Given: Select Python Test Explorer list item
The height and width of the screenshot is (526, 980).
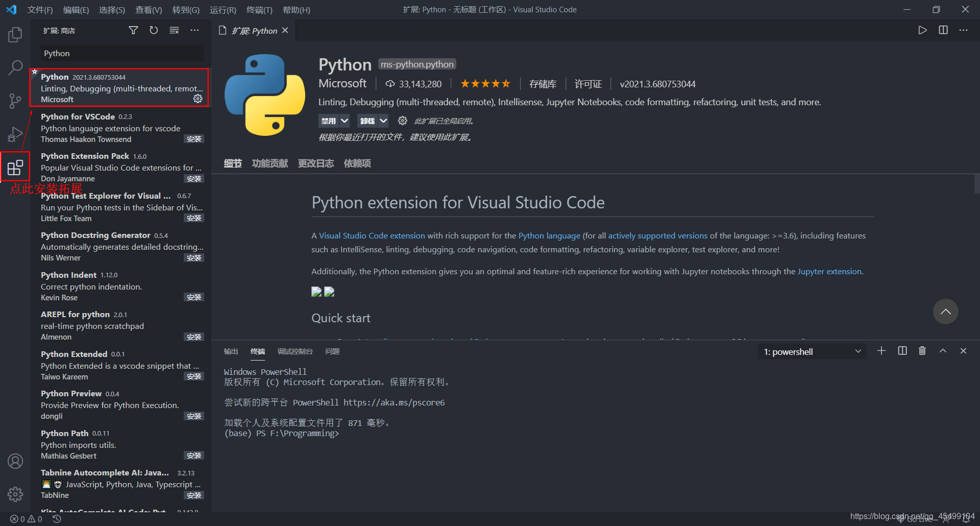Looking at the screenshot, I should (x=120, y=207).
